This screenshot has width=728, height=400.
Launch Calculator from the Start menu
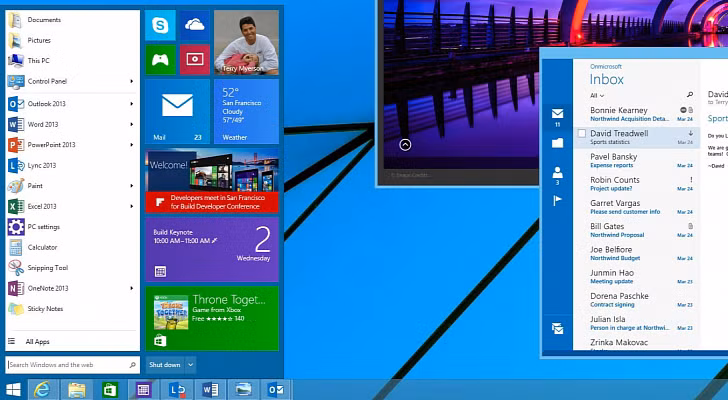[x=72, y=247]
